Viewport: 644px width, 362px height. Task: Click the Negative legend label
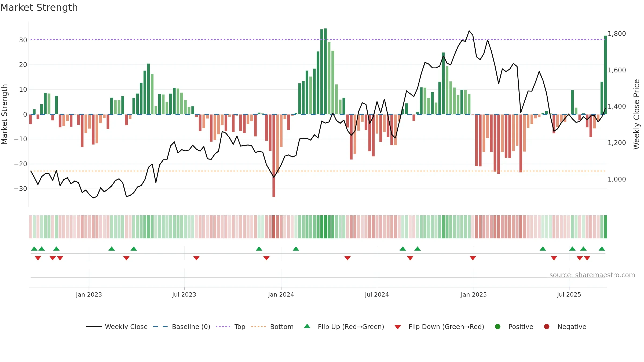tap(572, 327)
